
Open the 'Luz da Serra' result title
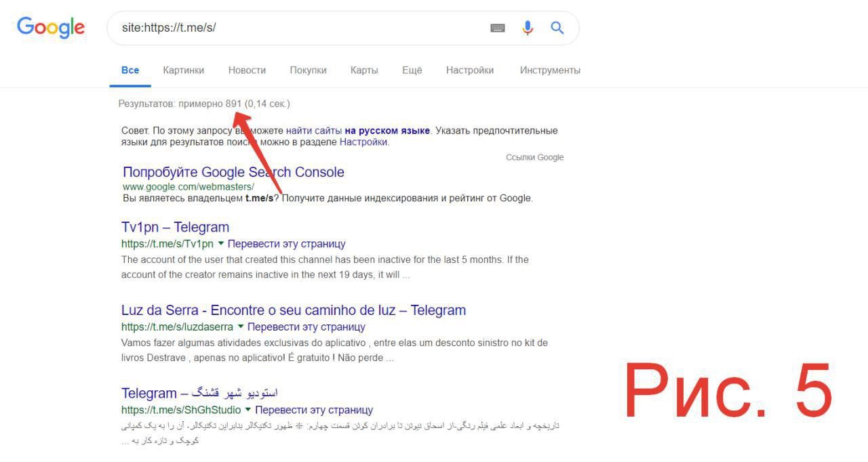294,310
